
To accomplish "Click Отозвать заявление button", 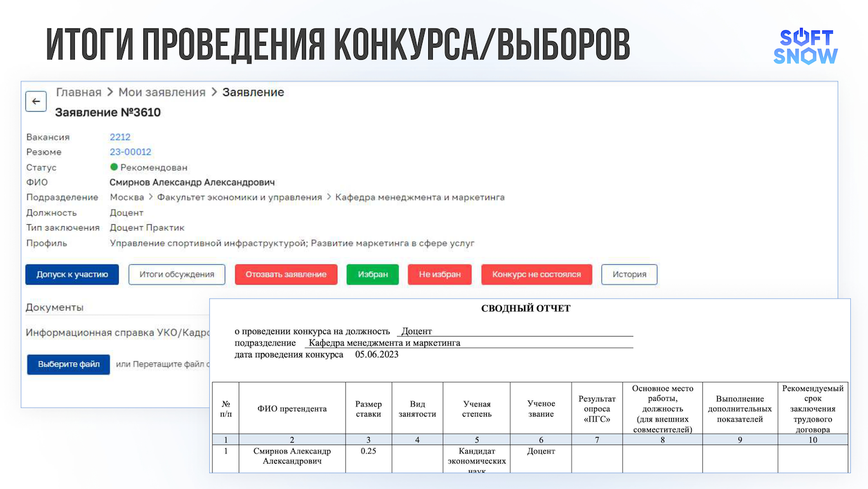I will pos(286,274).
